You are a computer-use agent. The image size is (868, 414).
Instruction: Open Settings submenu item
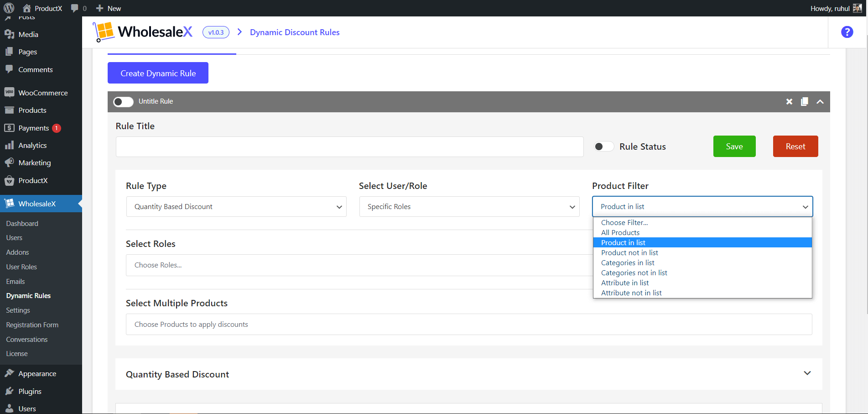click(x=18, y=310)
